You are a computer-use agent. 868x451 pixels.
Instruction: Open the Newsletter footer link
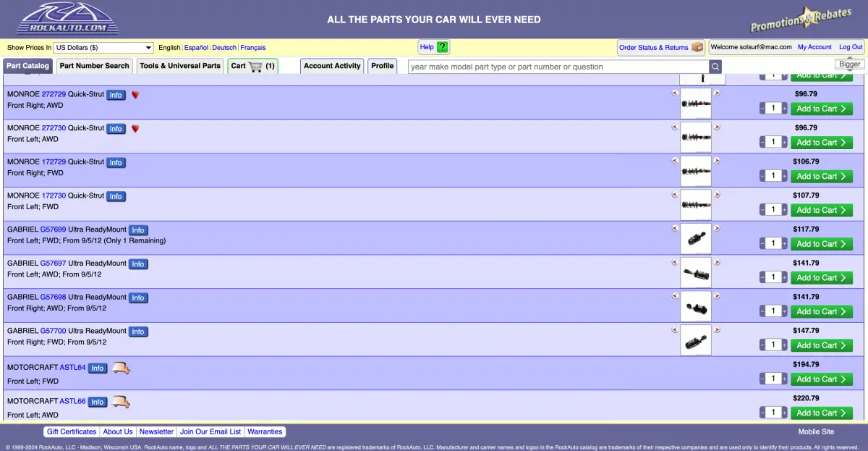point(157,432)
